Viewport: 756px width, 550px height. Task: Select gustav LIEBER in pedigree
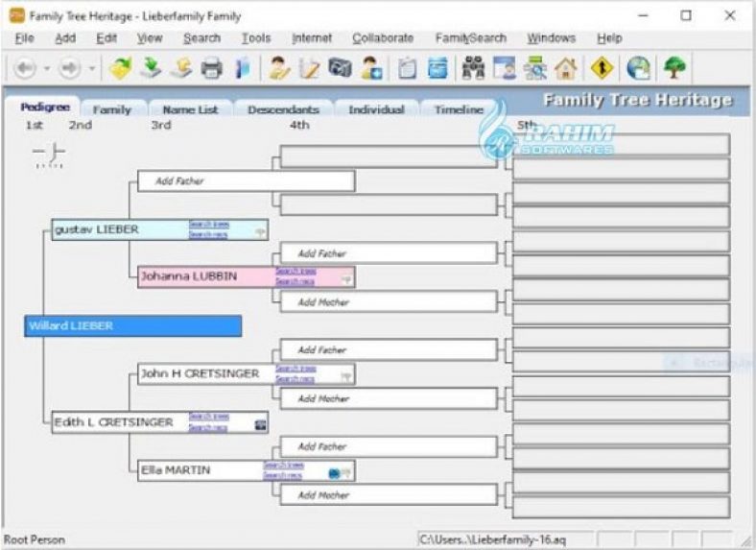pos(160,229)
